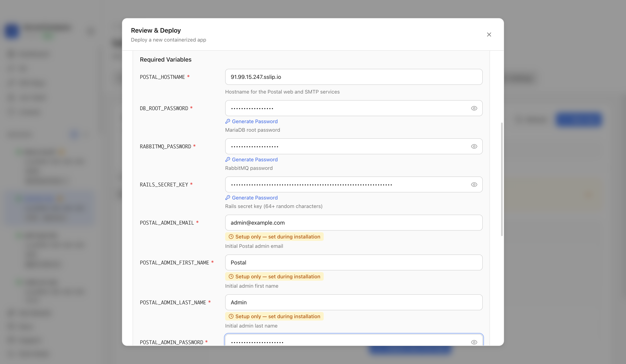Screen dimensions: 626x364
Task: Click the POSTAL_ADMIN_PASSWORD label
Action: pos(171,342)
